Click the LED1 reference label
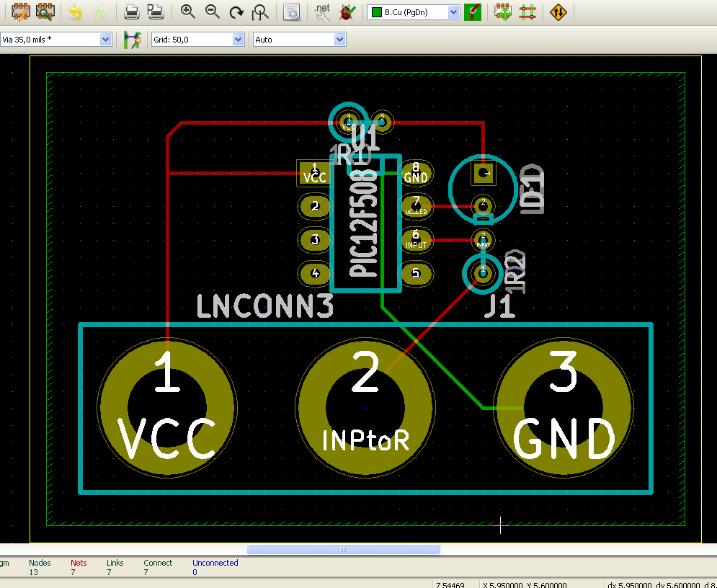 click(533, 190)
